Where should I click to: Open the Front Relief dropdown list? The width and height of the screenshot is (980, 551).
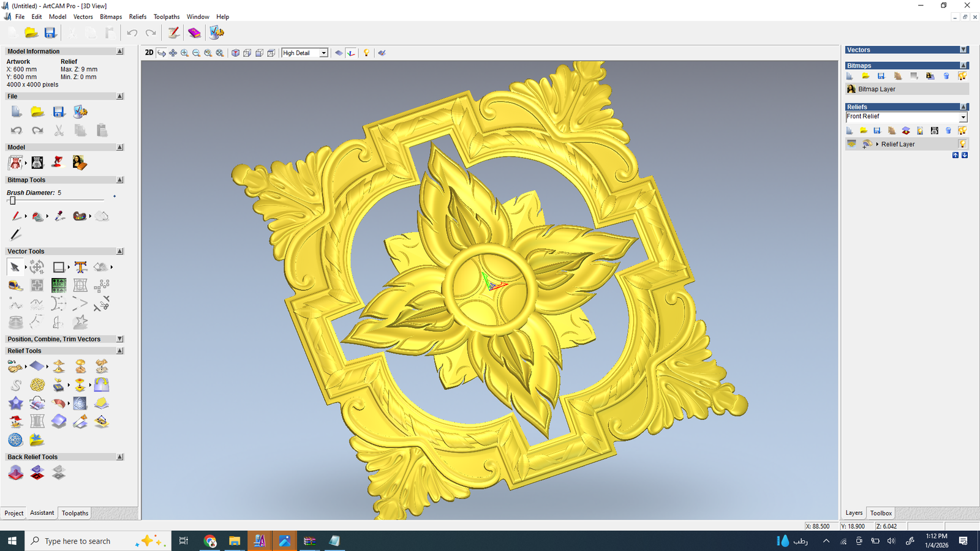point(963,117)
